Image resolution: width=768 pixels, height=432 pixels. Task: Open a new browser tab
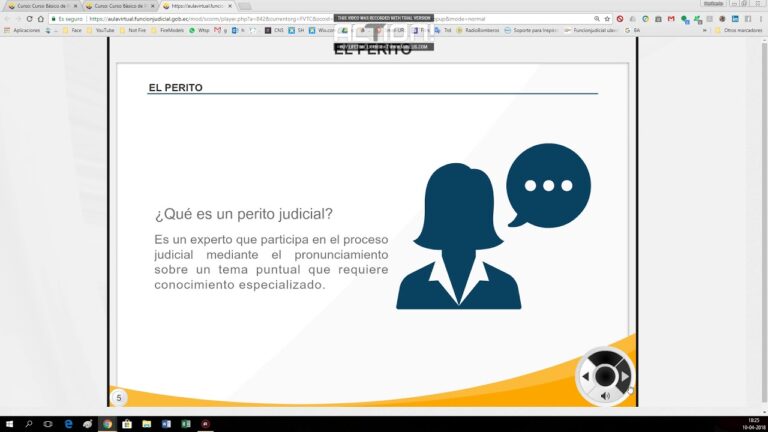point(244,6)
